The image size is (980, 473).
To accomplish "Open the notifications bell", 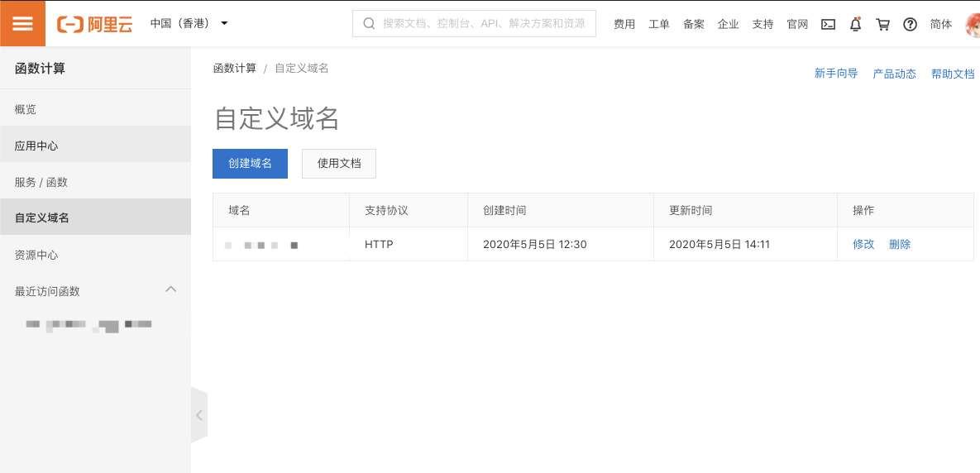I will [856, 24].
